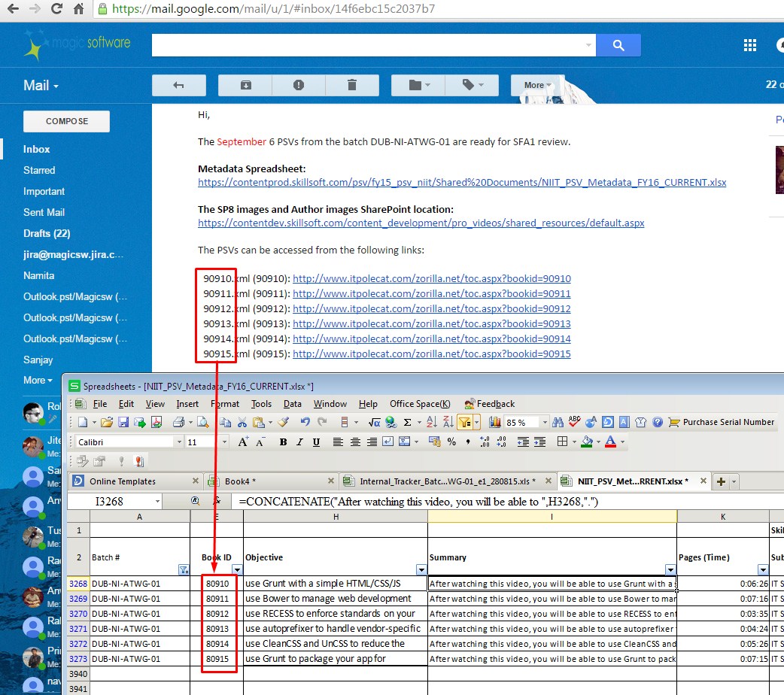
Task: Toggle align right for the cell
Action: tap(372, 442)
